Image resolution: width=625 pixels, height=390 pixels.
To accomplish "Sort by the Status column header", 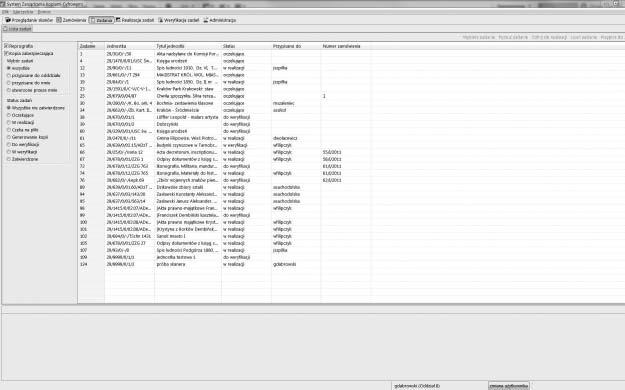I will (246, 46).
